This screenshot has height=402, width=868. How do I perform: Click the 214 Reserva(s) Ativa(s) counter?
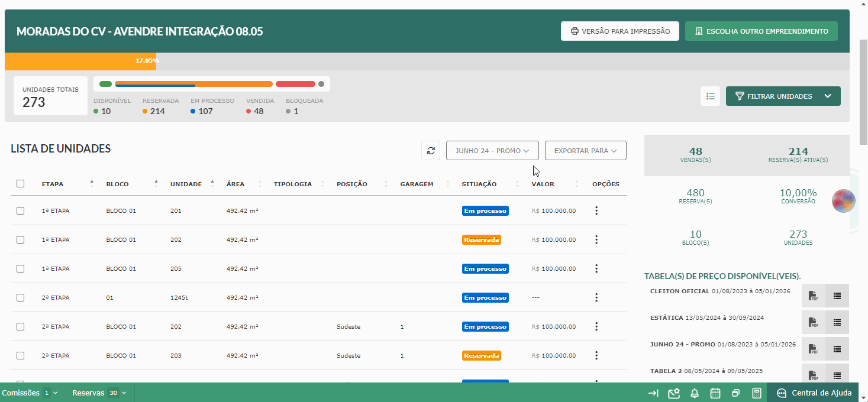pos(798,154)
